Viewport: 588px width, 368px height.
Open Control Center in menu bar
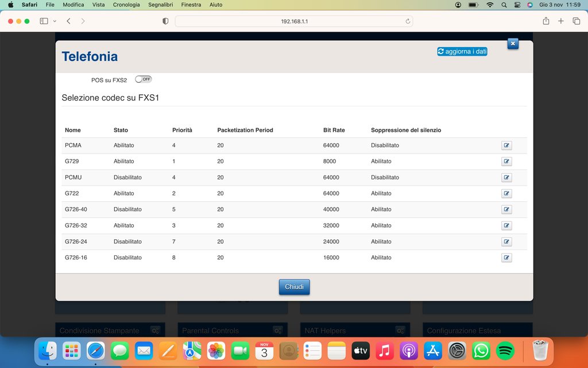pos(517,5)
